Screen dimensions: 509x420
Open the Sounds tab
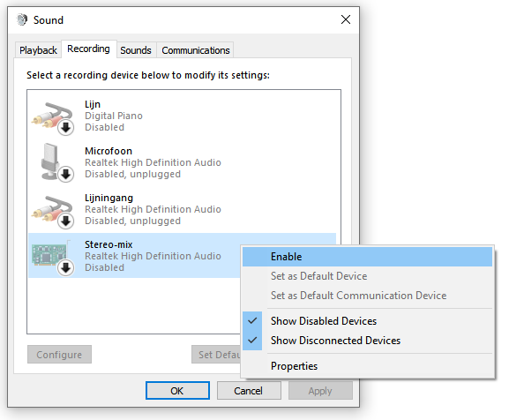(136, 50)
